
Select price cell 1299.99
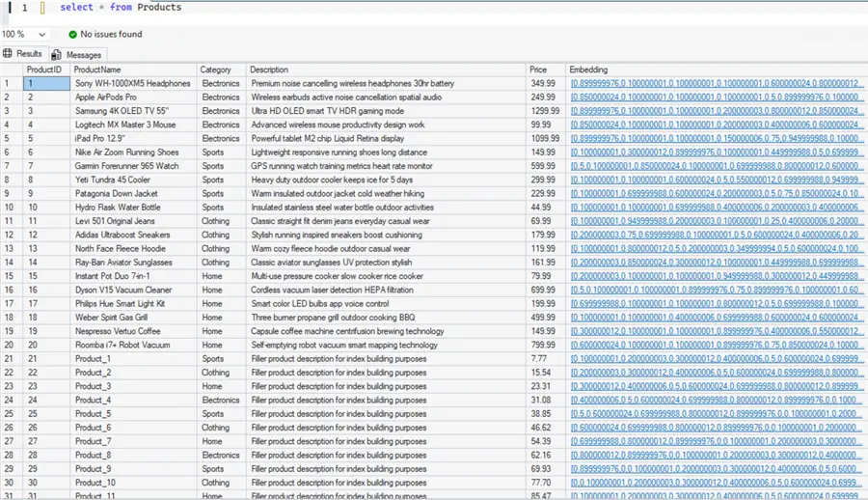[x=546, y=111]
